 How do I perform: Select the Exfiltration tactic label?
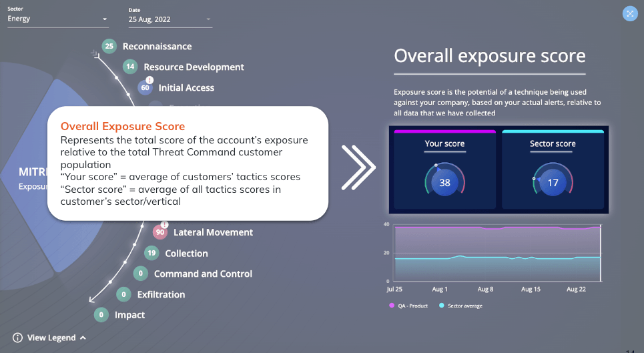click(x=161, y=294)
